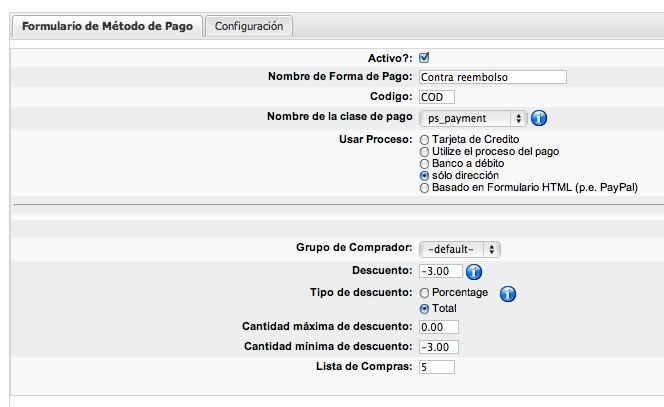Toggle the Activo? checkbox

pos(424,58)
